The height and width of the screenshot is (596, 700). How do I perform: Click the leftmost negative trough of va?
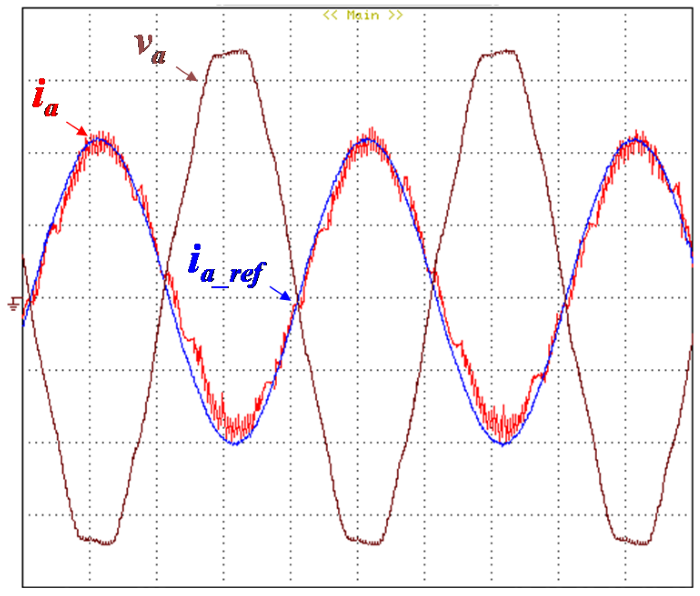tap(96, 541)
